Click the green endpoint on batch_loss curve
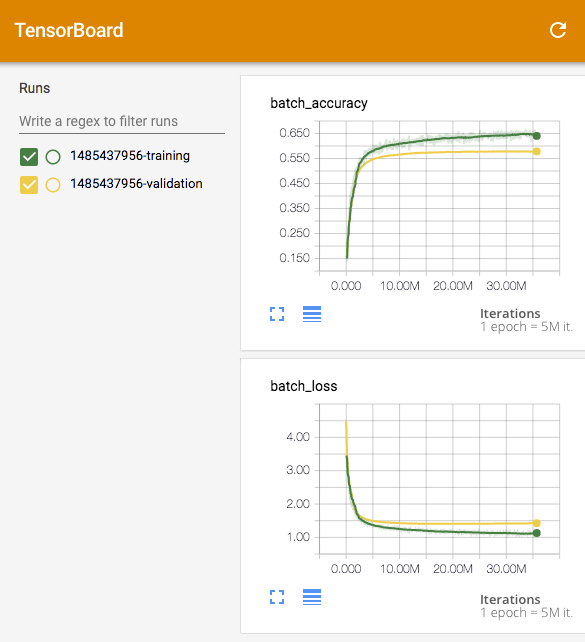 pyautogui.click(x=537, y=533)
